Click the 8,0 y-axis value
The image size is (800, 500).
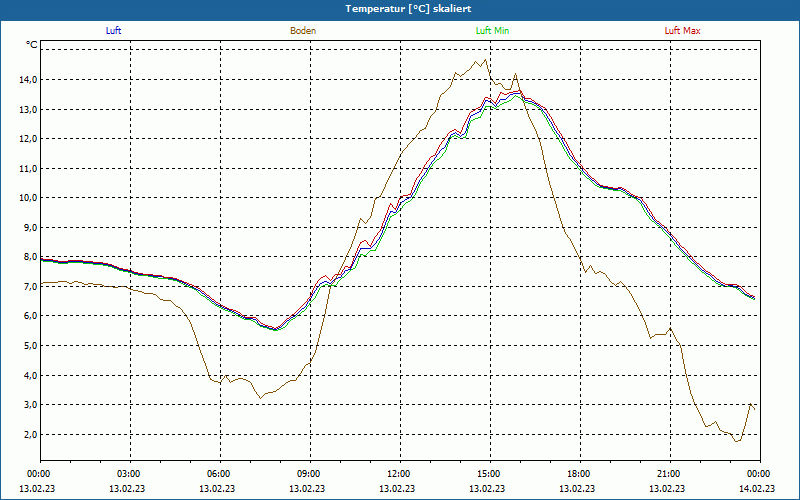pyautogui.click(x=31, y=257)
